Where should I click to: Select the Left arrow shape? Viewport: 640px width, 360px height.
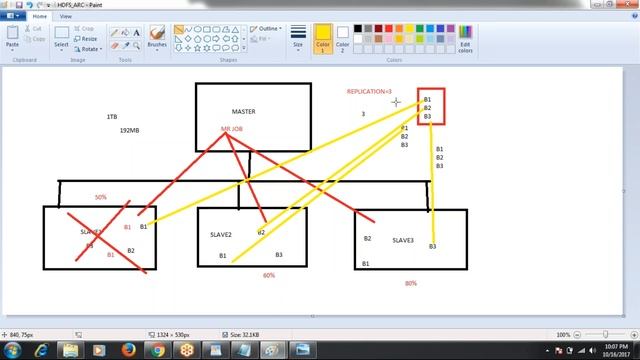(x=226, y=39)
